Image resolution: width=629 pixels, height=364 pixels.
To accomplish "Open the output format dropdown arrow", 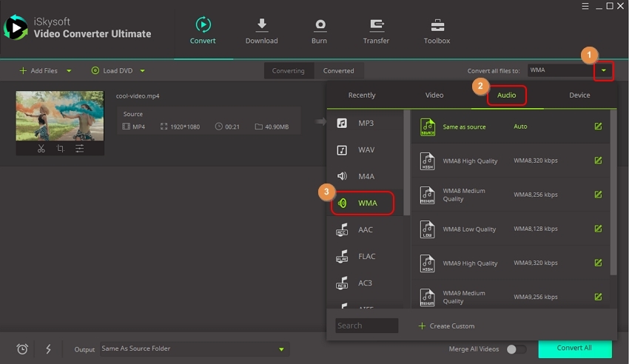I will tap(605, 71).
